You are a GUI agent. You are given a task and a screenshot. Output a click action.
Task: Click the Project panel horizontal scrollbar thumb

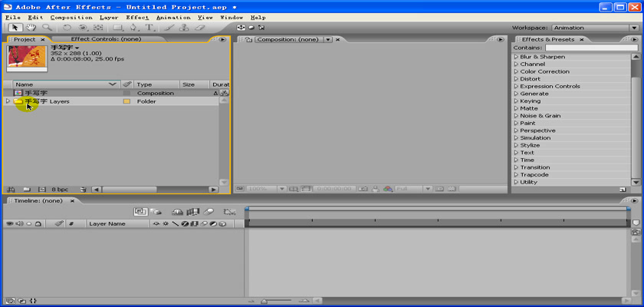point(130,190)
